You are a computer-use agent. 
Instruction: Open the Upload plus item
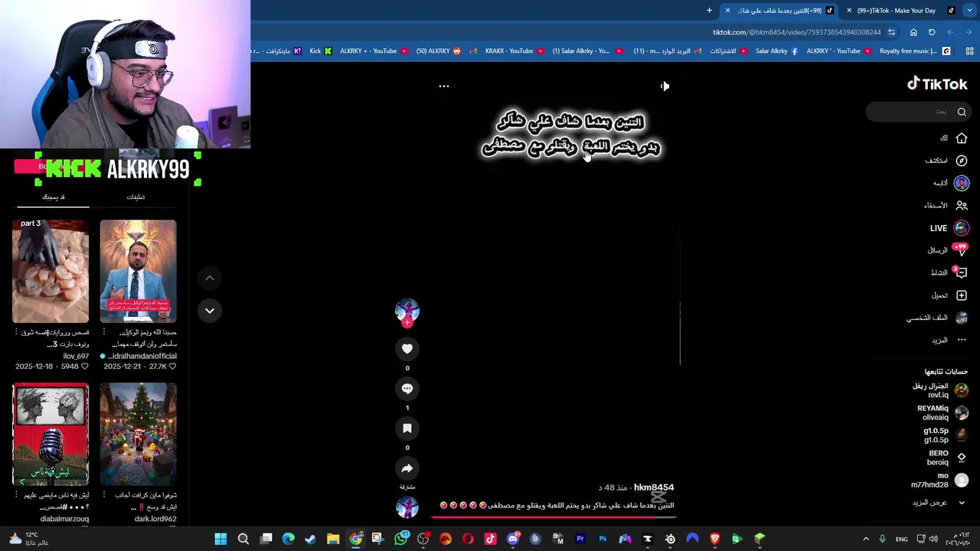tap(962, 295)
